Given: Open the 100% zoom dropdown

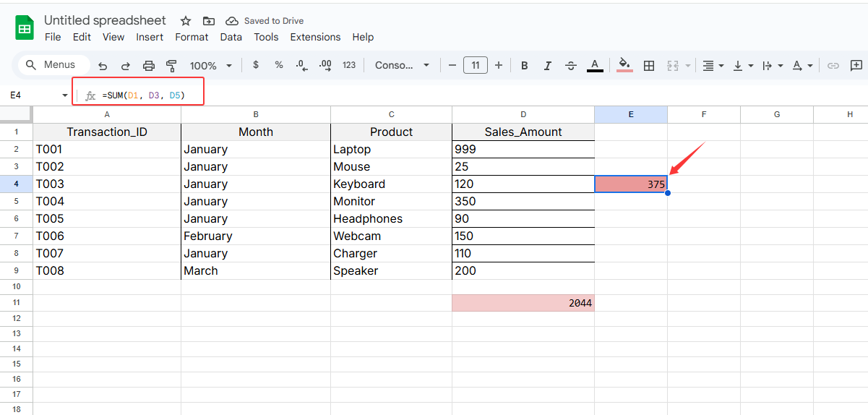Looking at the screenshot, I should 211,66.
